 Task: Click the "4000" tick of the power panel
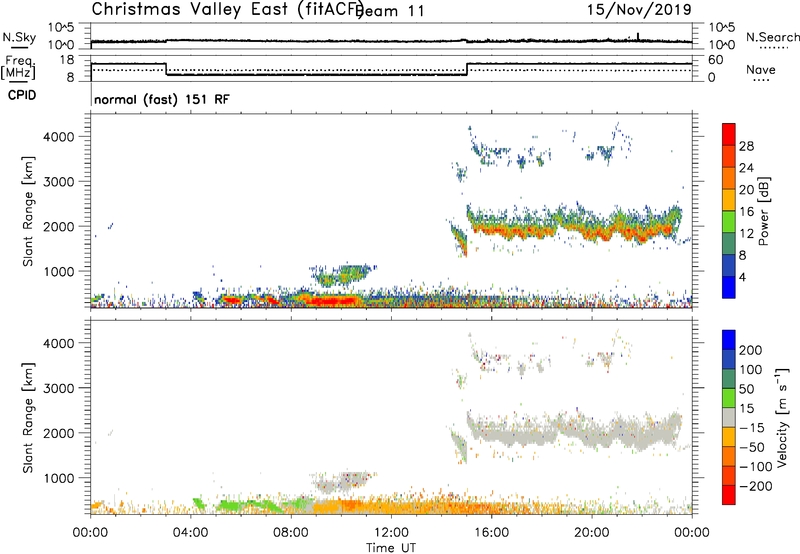click(x=59, y=137)
